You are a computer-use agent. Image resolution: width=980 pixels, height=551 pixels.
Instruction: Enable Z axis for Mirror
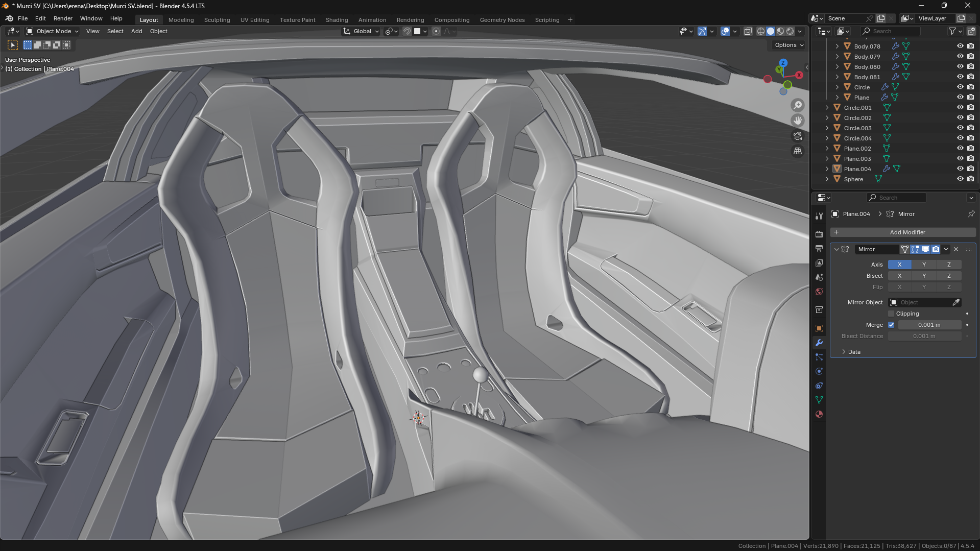(949, 265)
